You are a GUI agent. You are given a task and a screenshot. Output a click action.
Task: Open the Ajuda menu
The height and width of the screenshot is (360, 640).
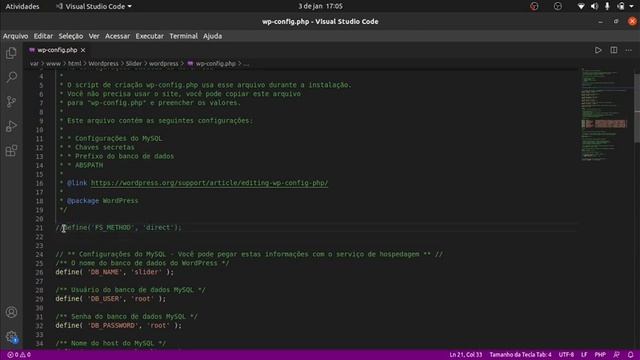click(213, 36)
